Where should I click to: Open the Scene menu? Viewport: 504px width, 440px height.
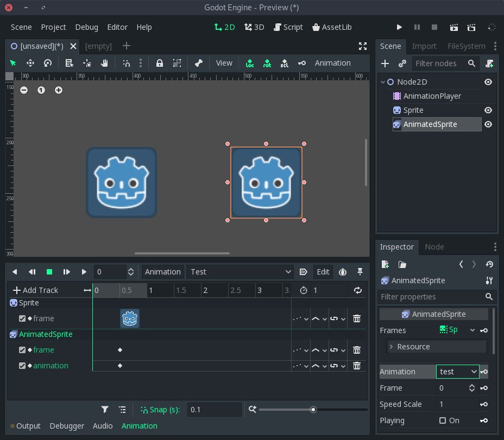(x=21, y=27)
